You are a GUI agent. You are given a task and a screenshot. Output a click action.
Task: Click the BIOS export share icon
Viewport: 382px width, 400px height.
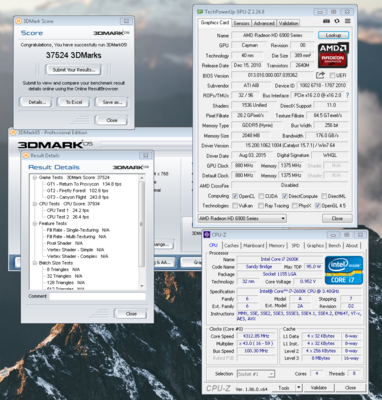pyautogui.click(x=320, y=75)
